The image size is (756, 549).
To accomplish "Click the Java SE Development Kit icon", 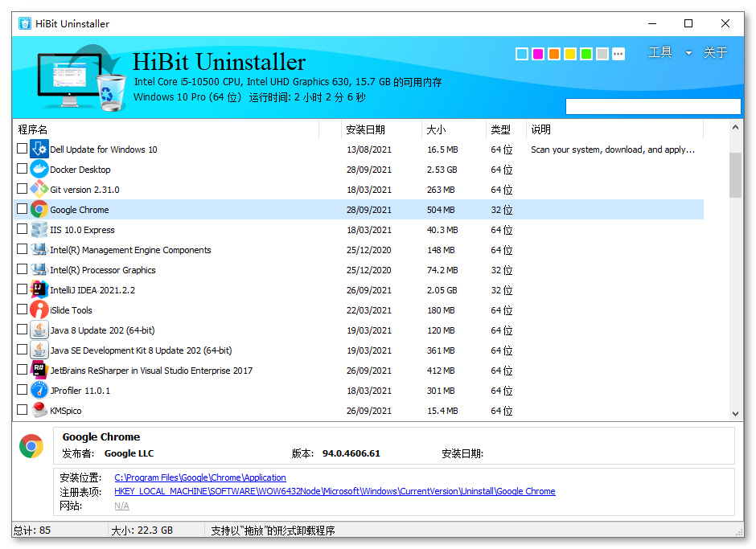I will [39, 350].
